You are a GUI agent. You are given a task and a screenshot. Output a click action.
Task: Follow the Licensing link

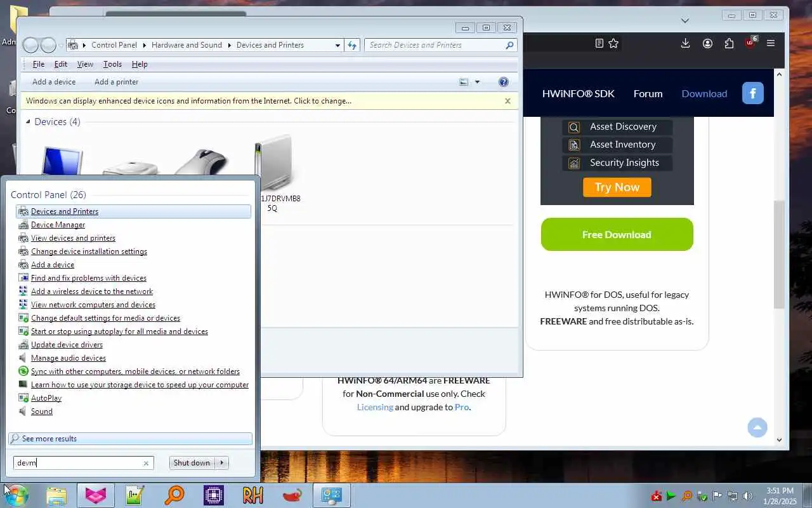pos(375,407)
